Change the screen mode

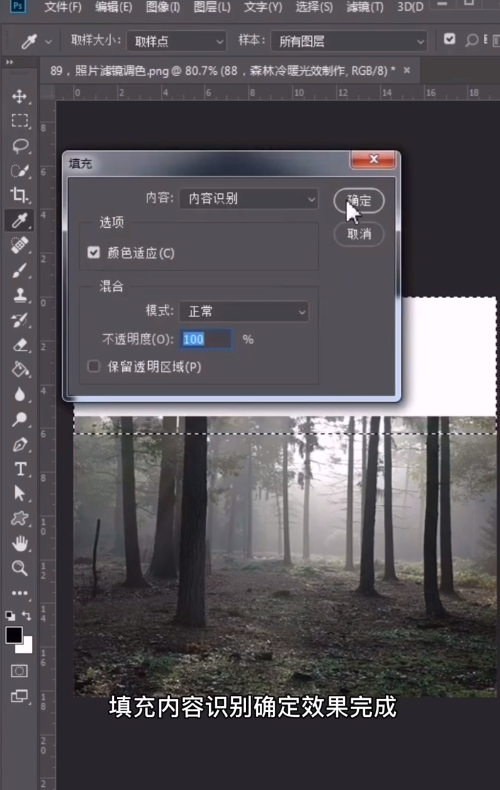[x=20, y=696]
